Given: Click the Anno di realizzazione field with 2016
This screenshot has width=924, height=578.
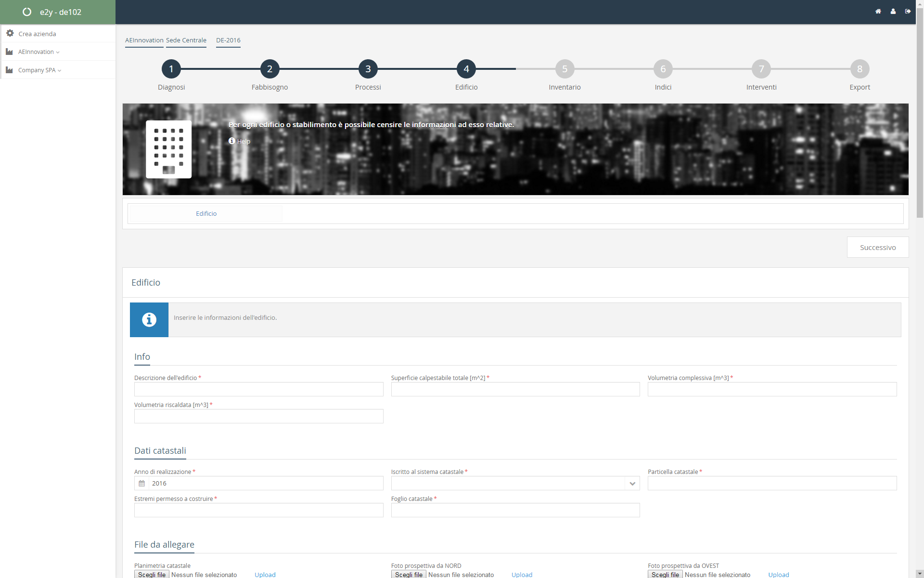Looking at the screenshot, I should tap(259, 483).
